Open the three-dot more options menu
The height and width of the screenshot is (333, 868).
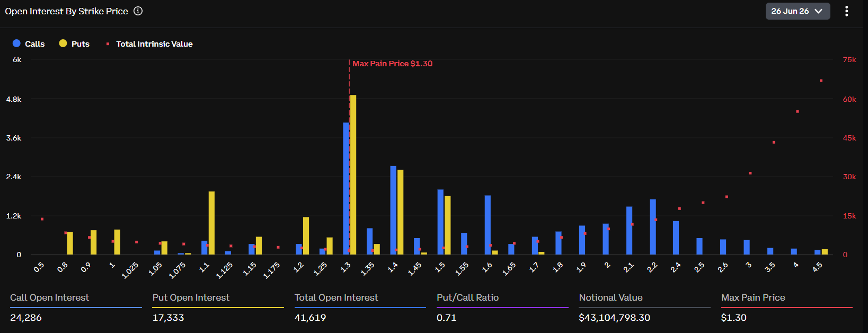[846, 11]
